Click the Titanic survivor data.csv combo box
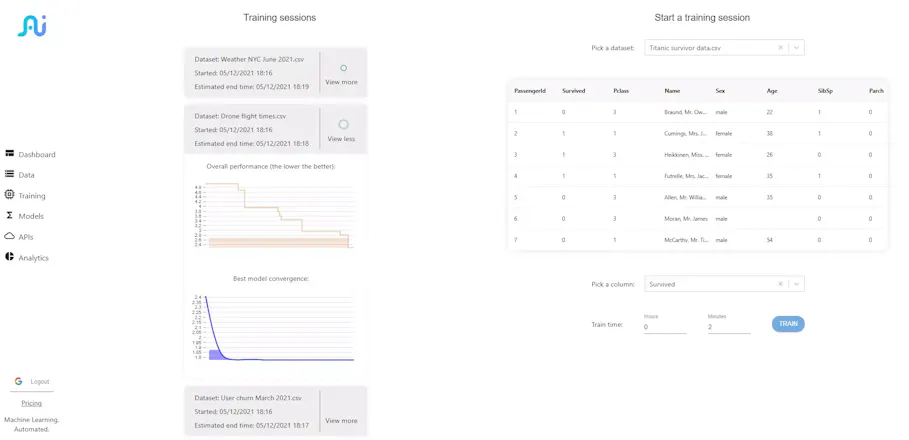 724,48
